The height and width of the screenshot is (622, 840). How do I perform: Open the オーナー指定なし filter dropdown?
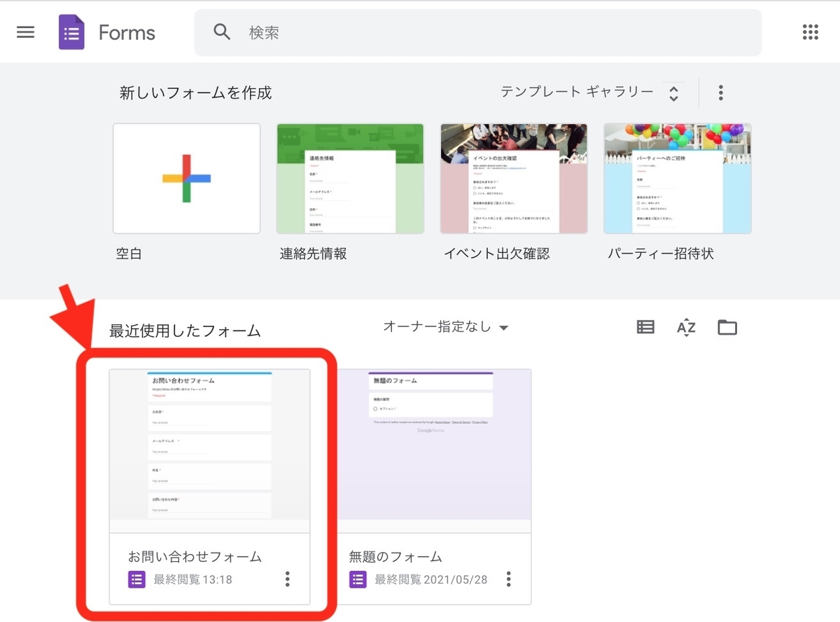point(446,326)
